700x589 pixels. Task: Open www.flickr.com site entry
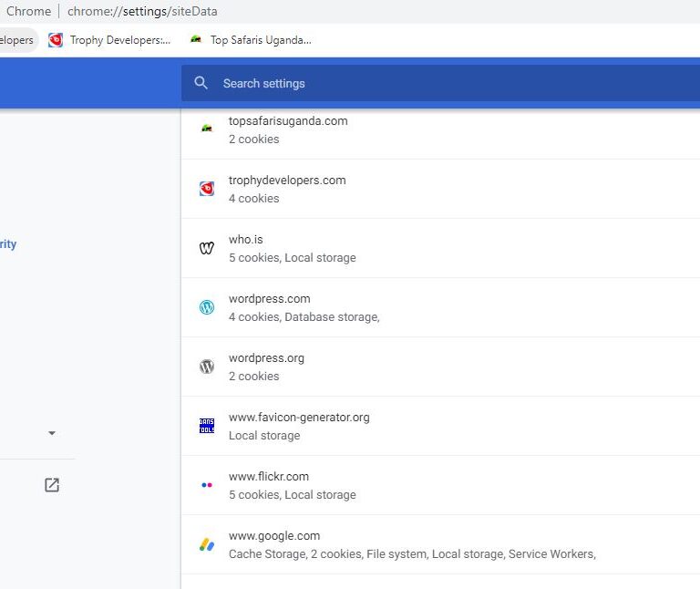pyautogui.click(x=440, y=485)
